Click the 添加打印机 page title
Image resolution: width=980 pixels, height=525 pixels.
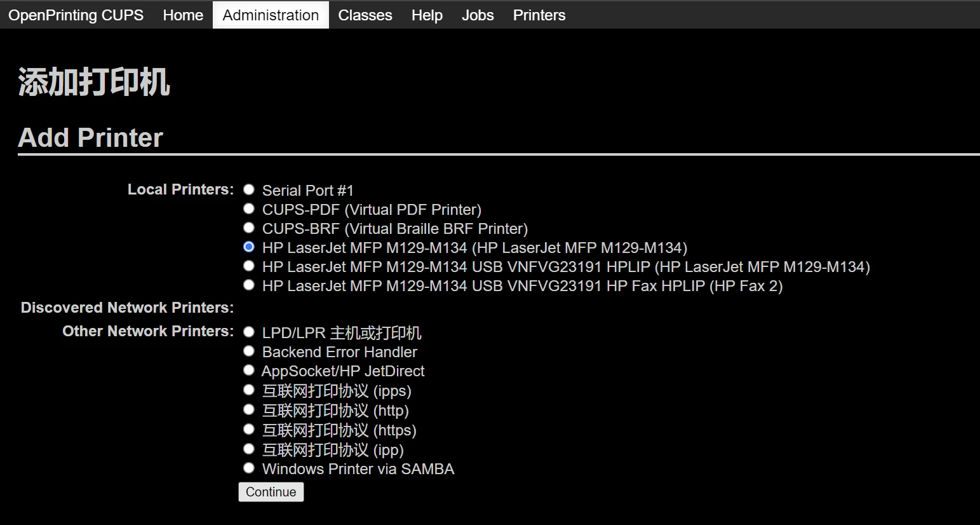click(x=94, y=82)
